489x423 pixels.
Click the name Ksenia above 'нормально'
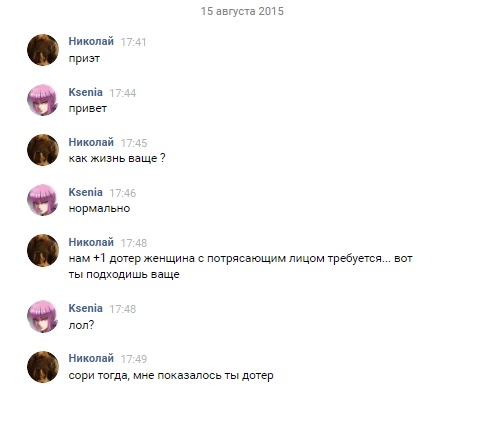85,192
